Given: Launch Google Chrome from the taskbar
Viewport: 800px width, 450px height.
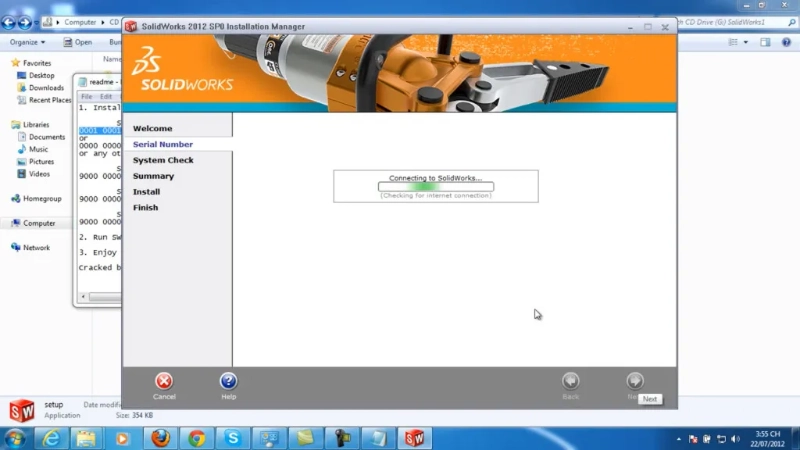Looking at the screenshot, I should click(196, 438).
